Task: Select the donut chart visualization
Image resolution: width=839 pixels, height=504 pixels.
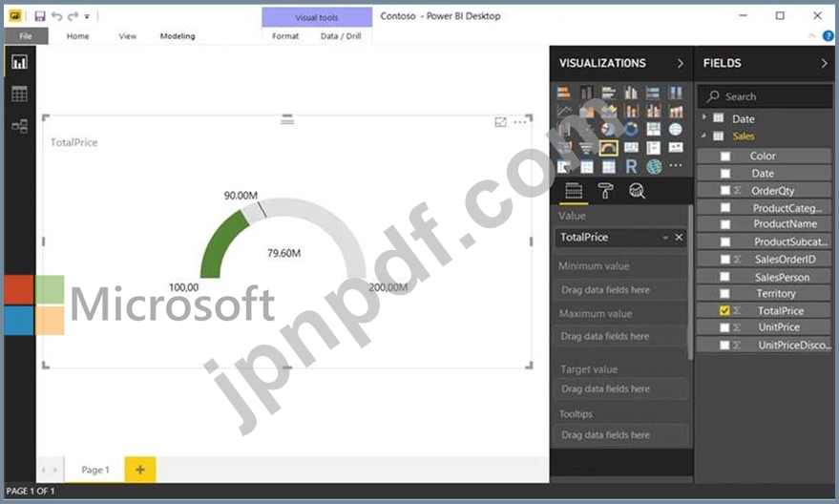Action: [631, 129]
